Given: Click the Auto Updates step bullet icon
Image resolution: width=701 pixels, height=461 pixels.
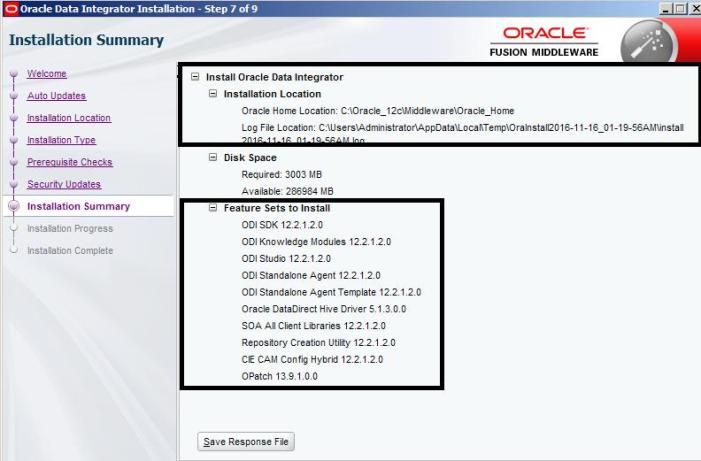Looking at the screenshot, I should 14,96.
